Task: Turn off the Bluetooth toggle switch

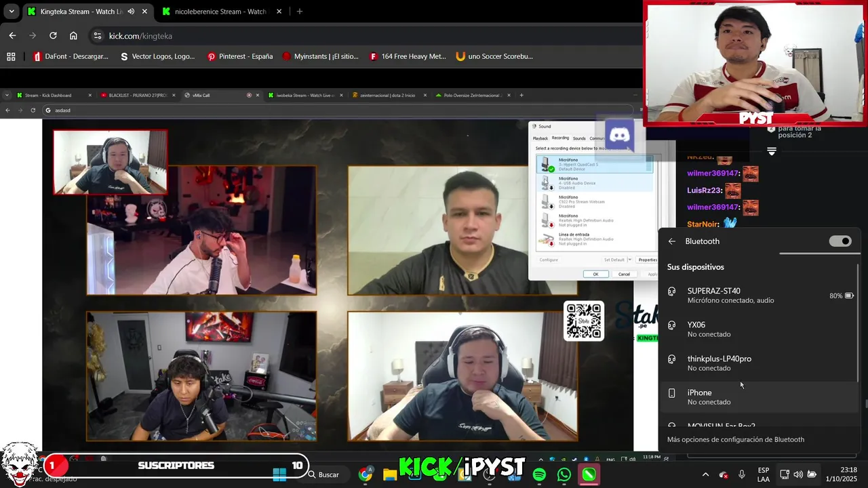Action: [x=840, y=241]
